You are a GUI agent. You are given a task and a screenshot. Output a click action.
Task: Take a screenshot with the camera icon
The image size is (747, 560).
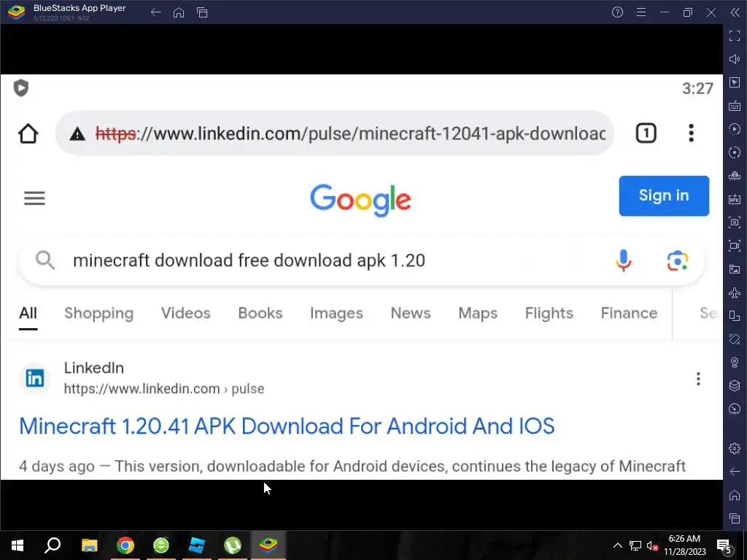tap(734, 222)
